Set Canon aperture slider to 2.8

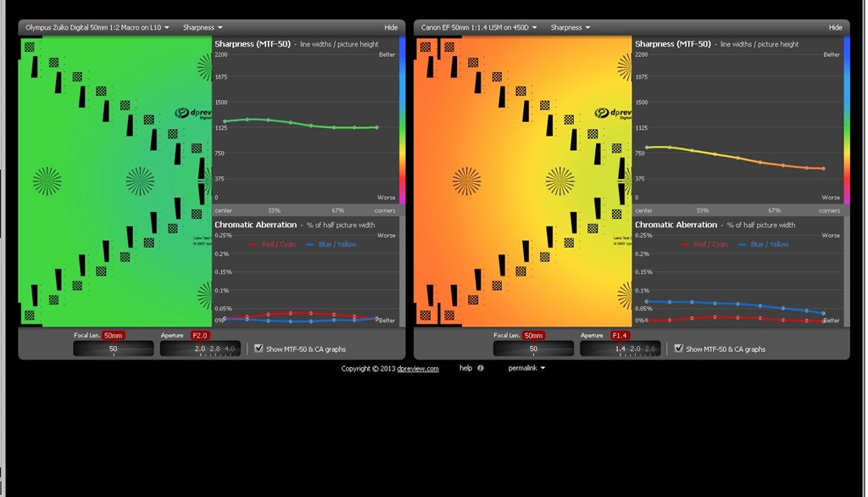[x=650, y=349]
